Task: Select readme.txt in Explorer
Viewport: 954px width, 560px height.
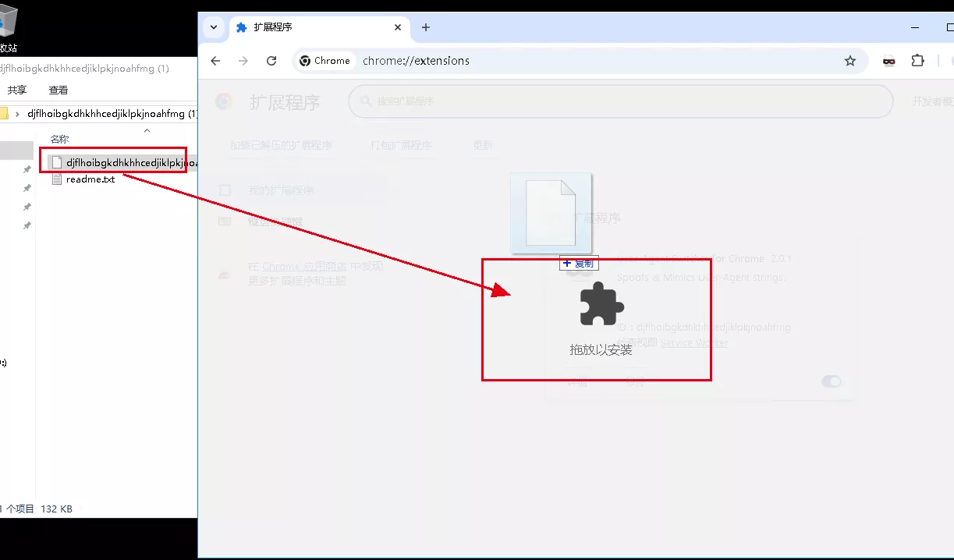Action: [83, 179]
